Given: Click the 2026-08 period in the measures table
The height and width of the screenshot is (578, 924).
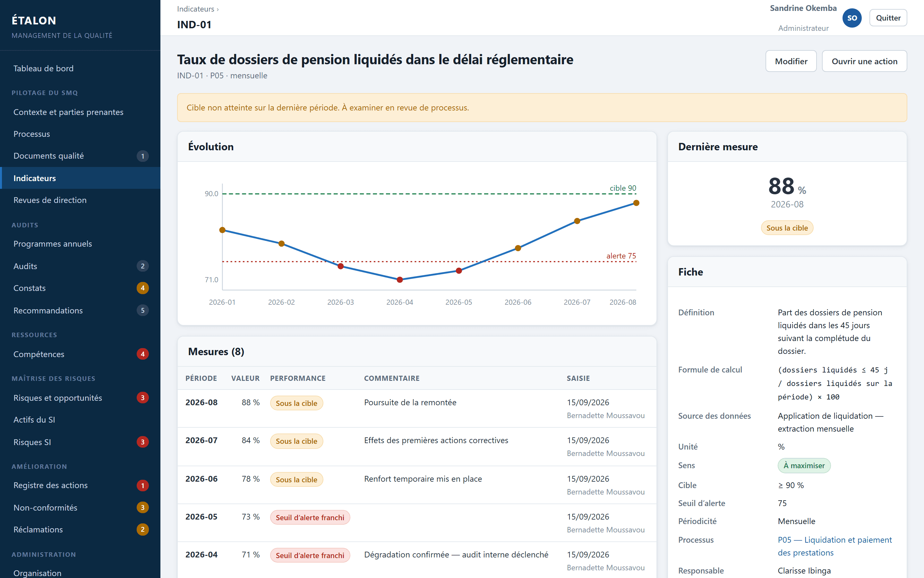Looking at the screenshot, I should pyautogui.click(x=201, y=403).
